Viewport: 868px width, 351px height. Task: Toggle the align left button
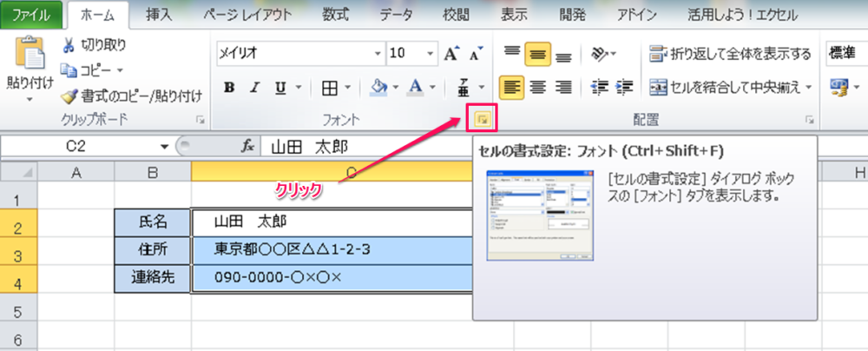click(512, 87)
